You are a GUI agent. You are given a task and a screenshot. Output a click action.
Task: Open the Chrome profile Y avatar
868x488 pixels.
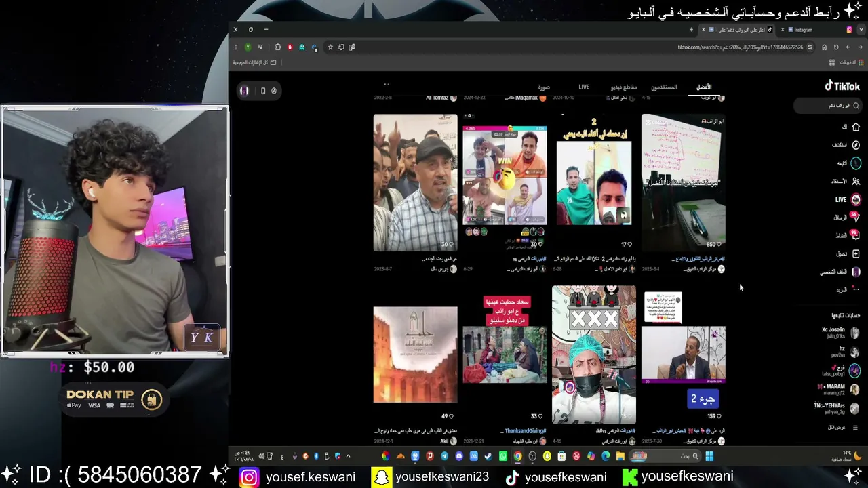coord(248,47)
